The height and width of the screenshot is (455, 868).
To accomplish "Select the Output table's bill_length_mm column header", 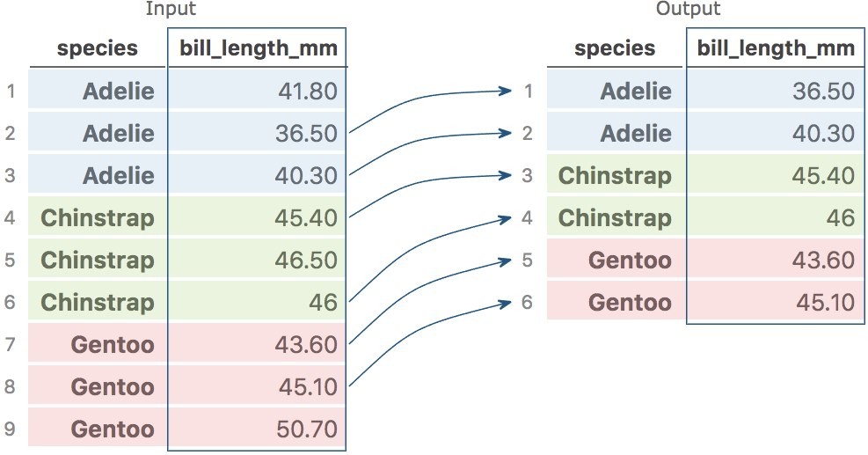I will pos(776,48).
